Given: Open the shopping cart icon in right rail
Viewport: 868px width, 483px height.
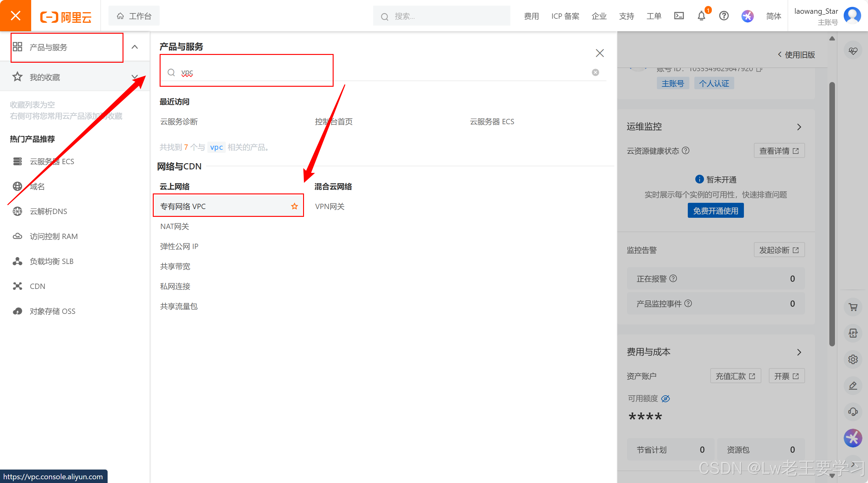Looking at the screenshot, I should (853, 307).
